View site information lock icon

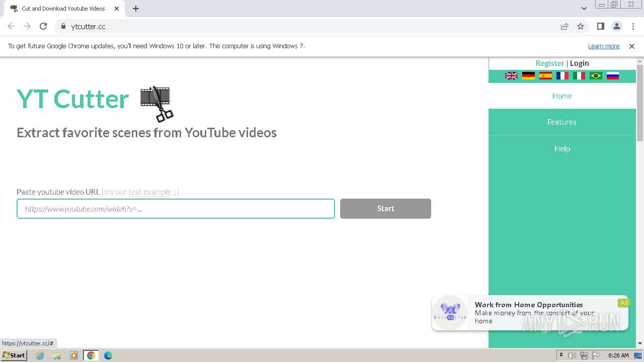pos(63,26)
